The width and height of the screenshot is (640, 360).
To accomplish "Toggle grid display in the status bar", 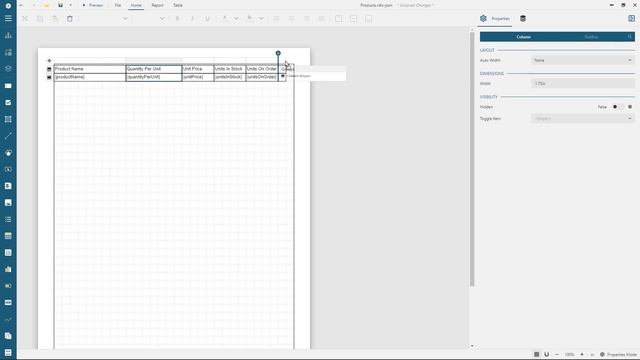I will [537, 354].
